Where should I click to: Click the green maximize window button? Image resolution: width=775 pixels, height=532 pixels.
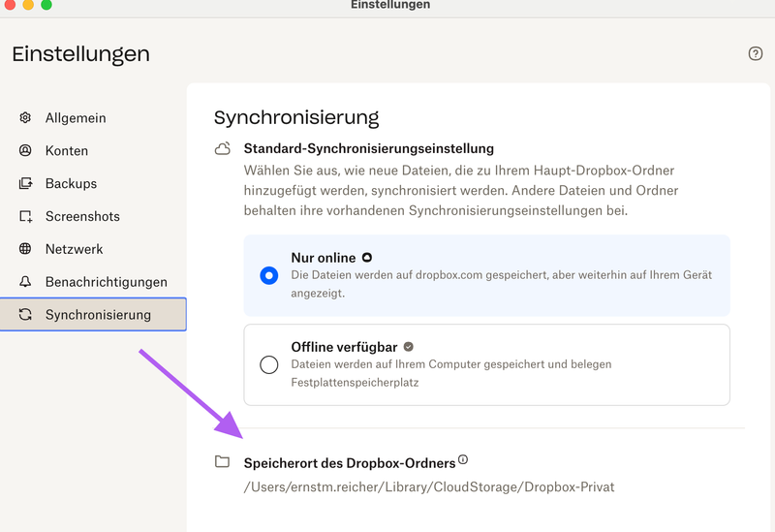pyautogui.click(x=46, y=5)
